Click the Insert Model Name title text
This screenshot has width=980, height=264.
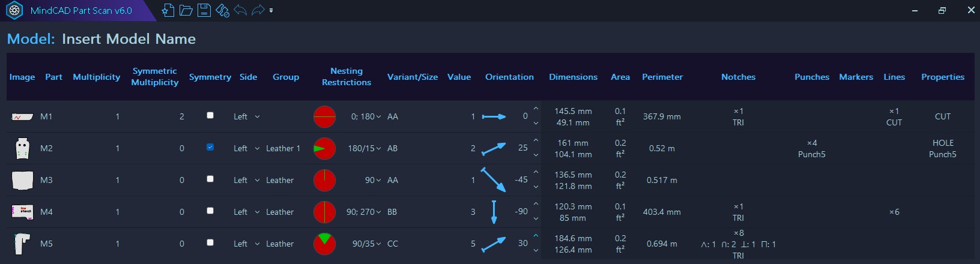[x=129, y=39]
